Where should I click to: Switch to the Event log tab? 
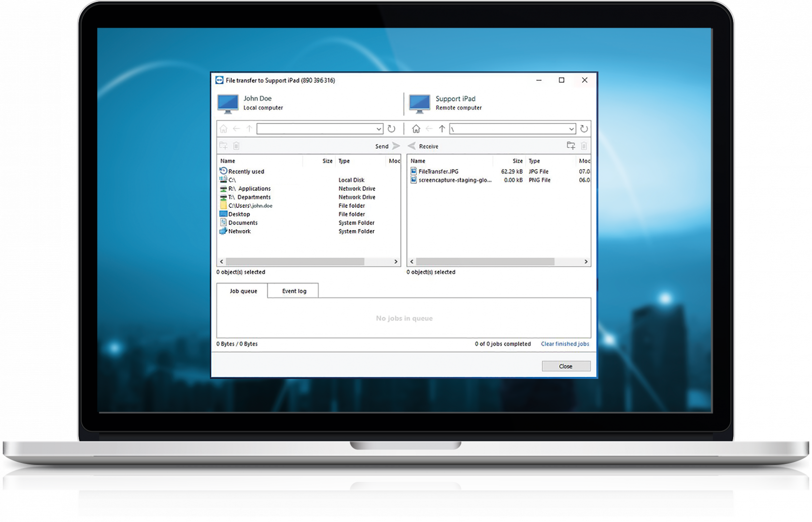pyautogui.click(x=293, y=290)
